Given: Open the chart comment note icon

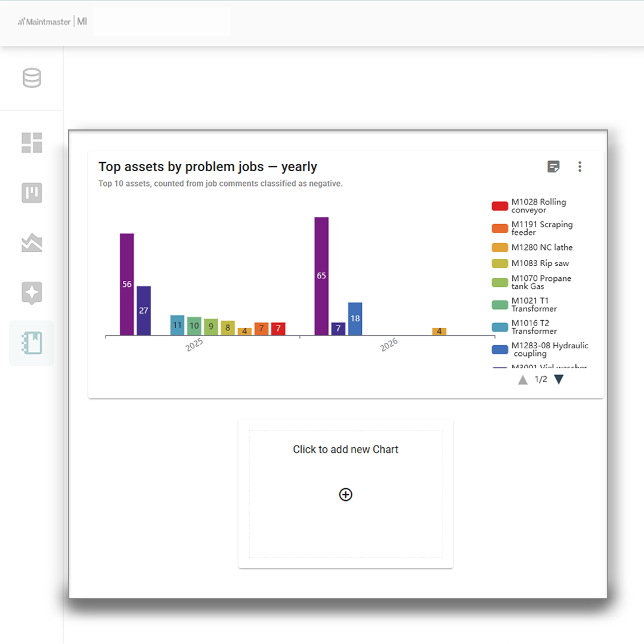Looking at the screenshot, I should [553, 167].
